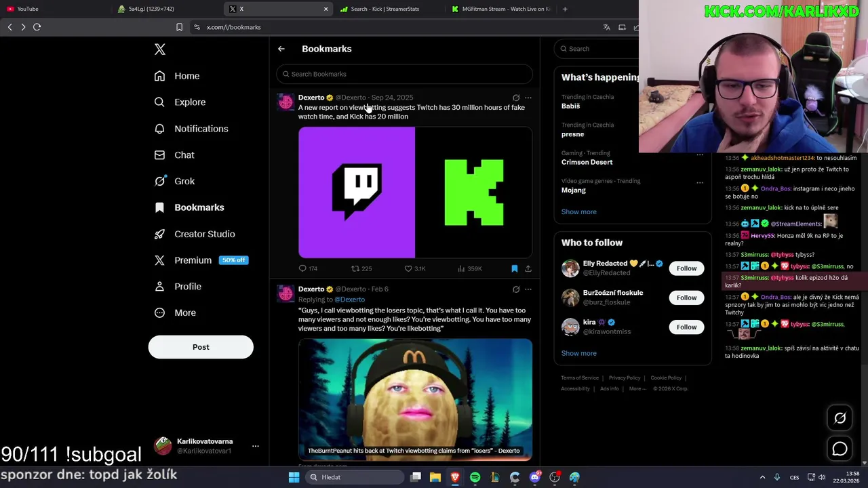
Task: Click the browser bookmark page icon
Action: (x=179, y=27)
